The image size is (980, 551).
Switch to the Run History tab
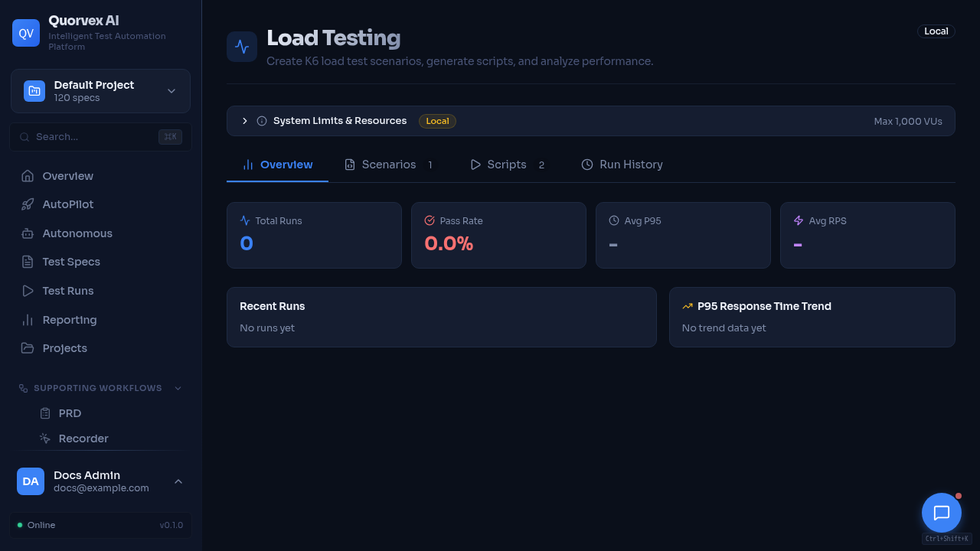[622, 165]
